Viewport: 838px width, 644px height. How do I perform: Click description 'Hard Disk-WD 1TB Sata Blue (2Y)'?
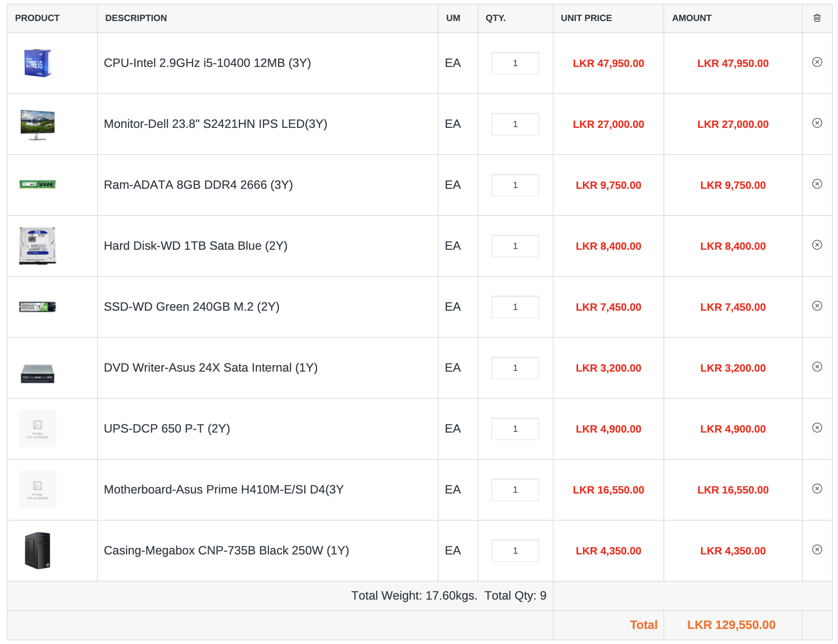point(196,246)
